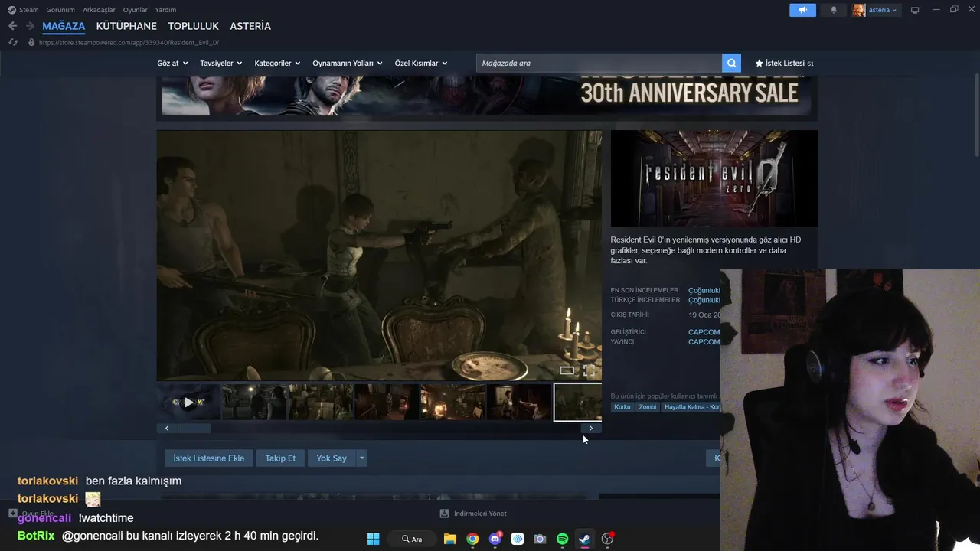Click the announcements megaphone button
The height and width of the screenshot is (551, 980).
coord(802,10)
